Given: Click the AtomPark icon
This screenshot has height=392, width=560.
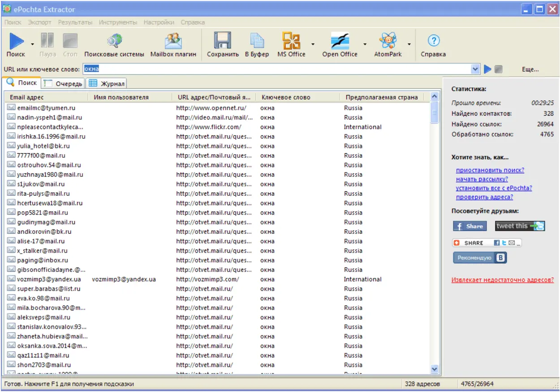Looking at the screenshot, I should coord(388,42).
